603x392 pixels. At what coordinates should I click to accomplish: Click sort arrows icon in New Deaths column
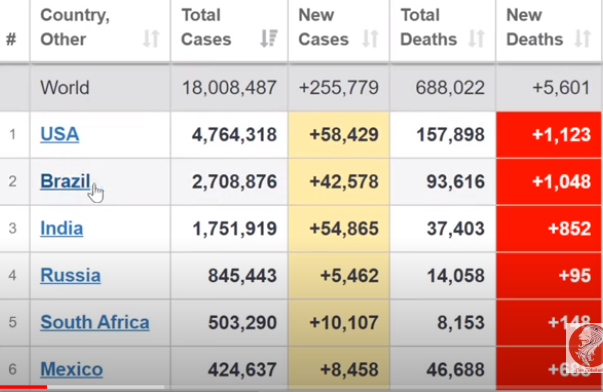tap(582, 39)
